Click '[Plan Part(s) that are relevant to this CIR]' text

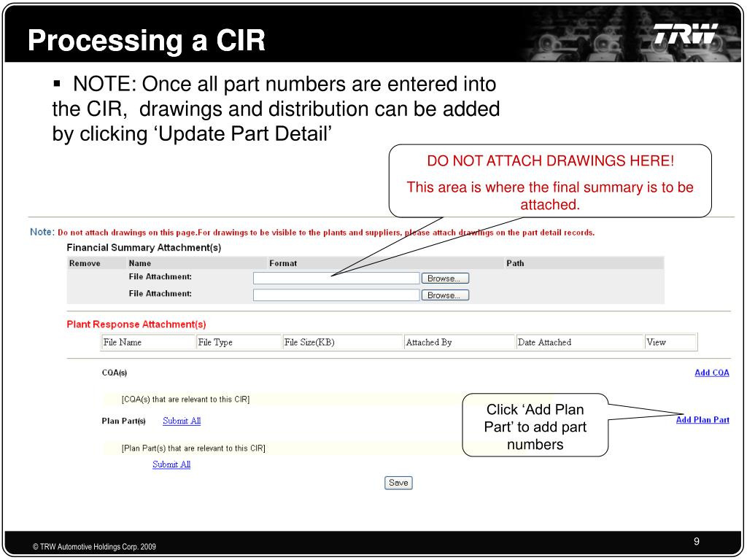(x=193, y=448)
